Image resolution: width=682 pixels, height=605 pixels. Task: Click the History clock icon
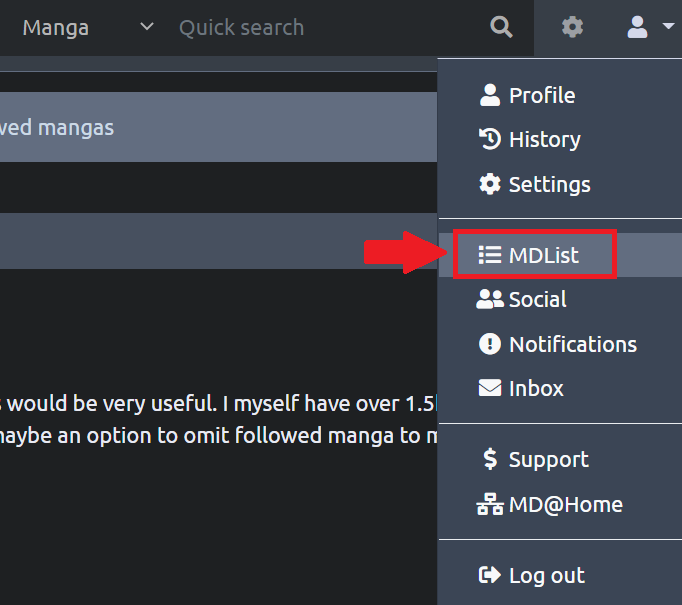coord(490,139)
